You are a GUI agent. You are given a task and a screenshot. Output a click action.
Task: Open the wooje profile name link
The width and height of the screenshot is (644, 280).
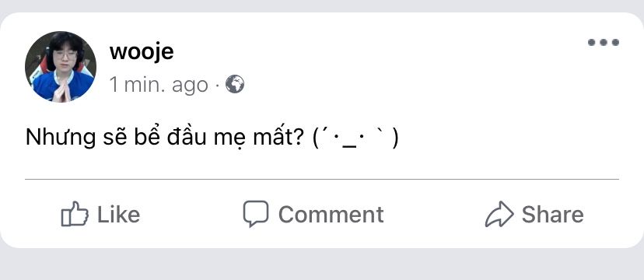click(142, 52)
